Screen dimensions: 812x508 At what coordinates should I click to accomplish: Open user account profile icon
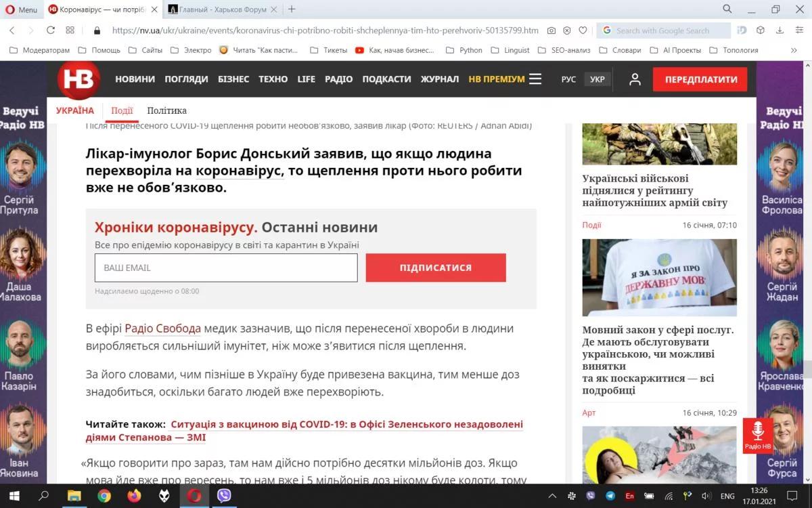pyautogui.click(x=635, y=79)
